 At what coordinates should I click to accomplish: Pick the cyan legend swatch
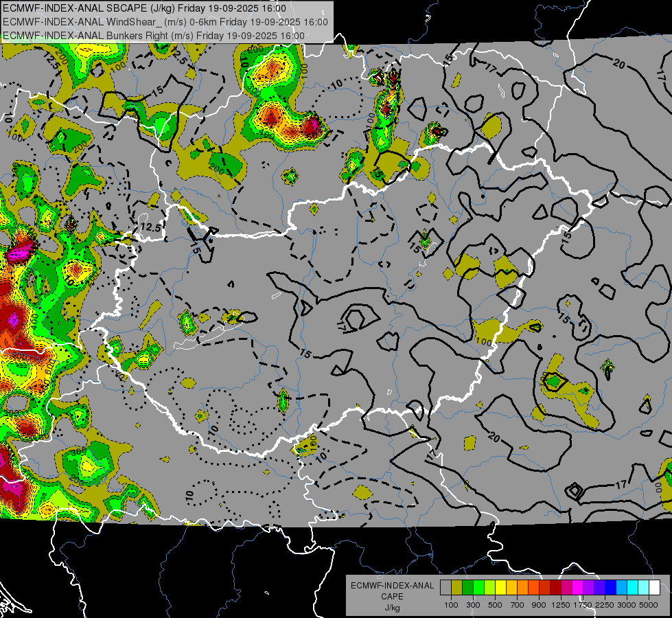tap(633, 588)
